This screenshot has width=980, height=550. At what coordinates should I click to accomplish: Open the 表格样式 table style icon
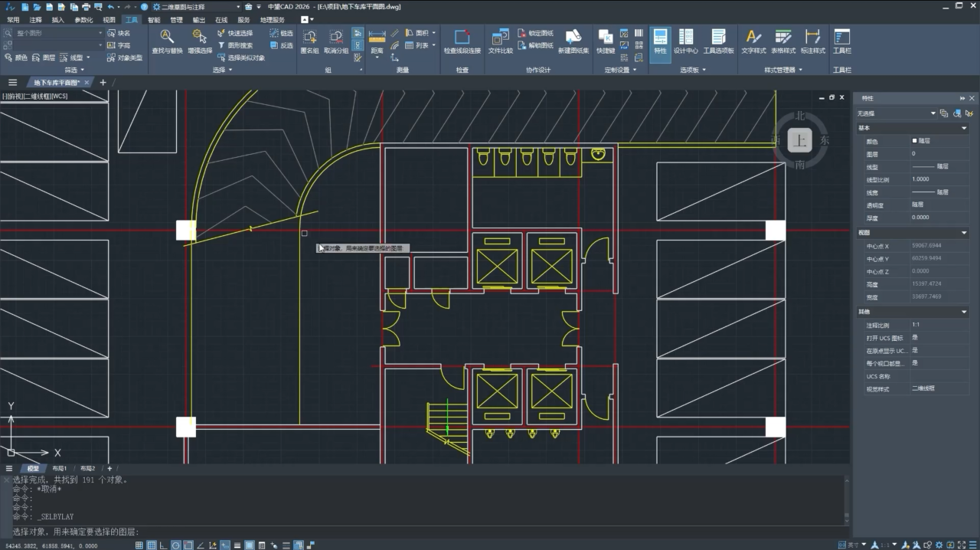[x=783, y=41]
